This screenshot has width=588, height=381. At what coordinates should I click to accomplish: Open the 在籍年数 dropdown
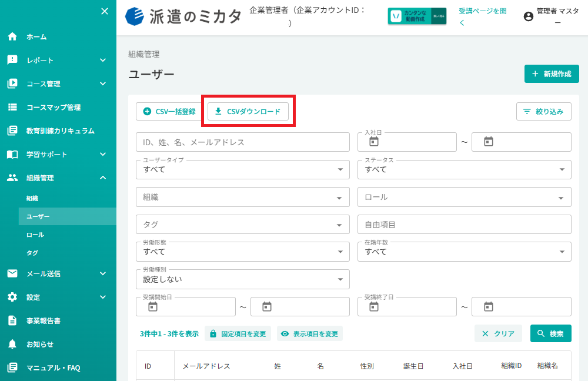click(x=465, y=252)
